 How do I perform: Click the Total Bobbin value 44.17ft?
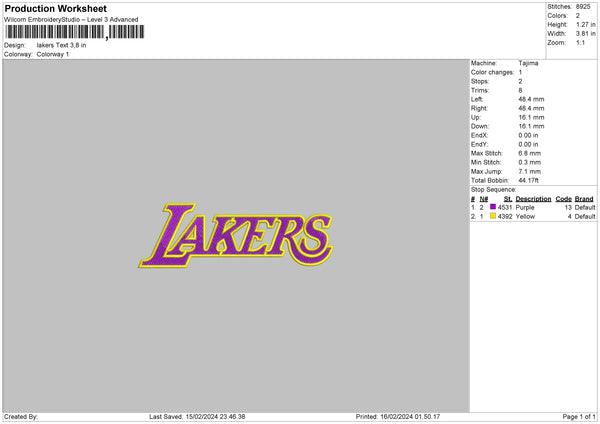tap(529, 180)
